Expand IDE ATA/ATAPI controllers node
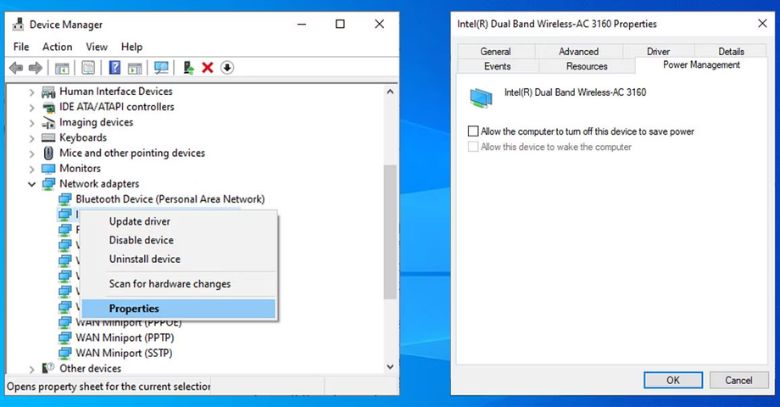The width and height of the screenshot is (780, 407). [32, 107]
